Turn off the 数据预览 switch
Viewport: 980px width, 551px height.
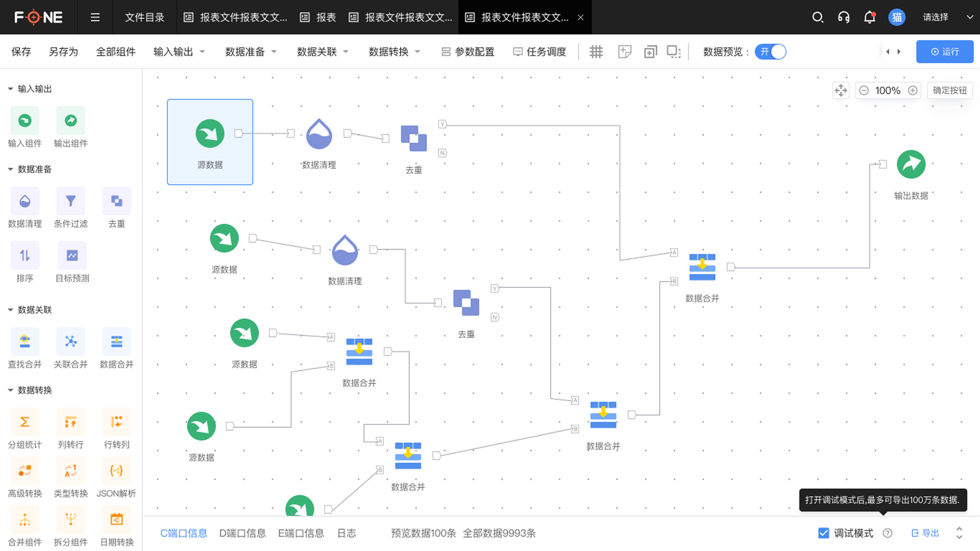click(x=770, y=52)
